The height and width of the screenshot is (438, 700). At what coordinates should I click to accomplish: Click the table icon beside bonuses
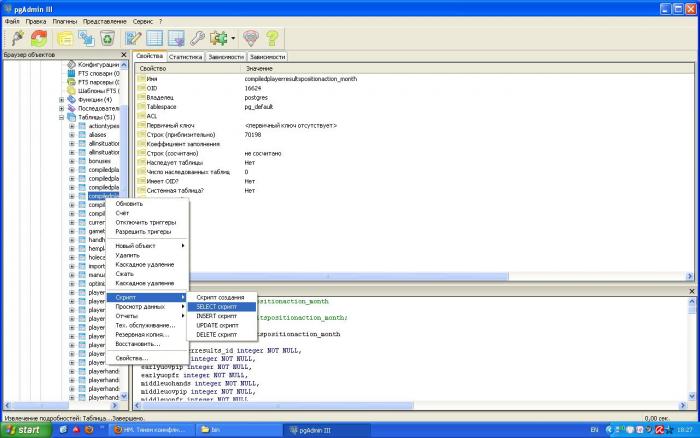82,161
